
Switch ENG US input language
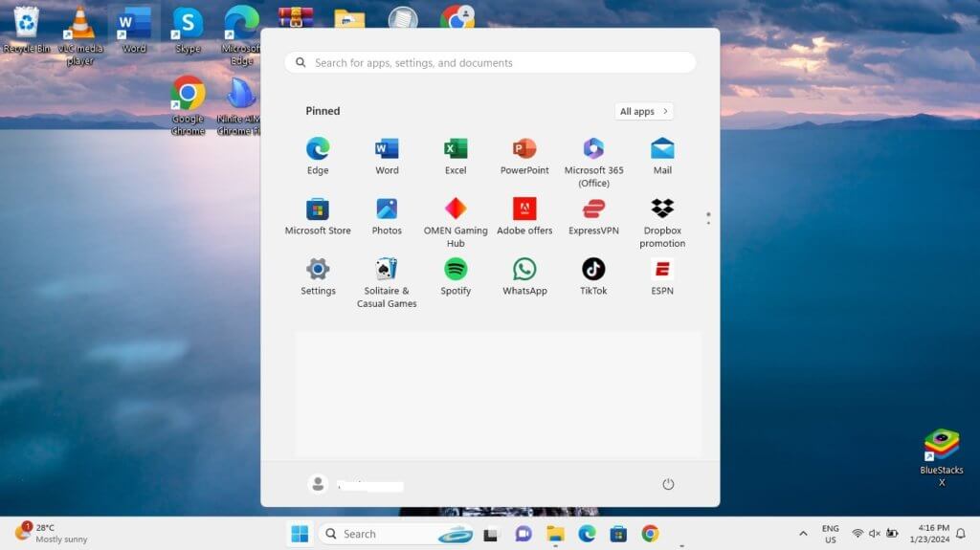click(830, 534)
